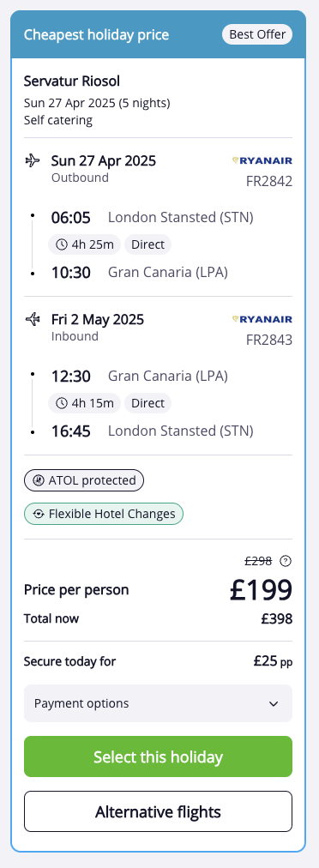
Task: Open Alternative flights
Action: tap(158, 811)
